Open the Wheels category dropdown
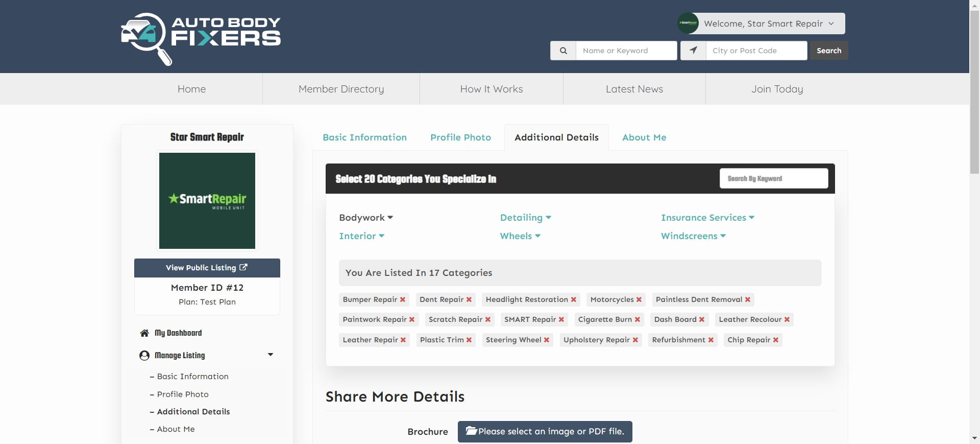The width and height of the screenshot is (980, 444). tap(520, 236)
